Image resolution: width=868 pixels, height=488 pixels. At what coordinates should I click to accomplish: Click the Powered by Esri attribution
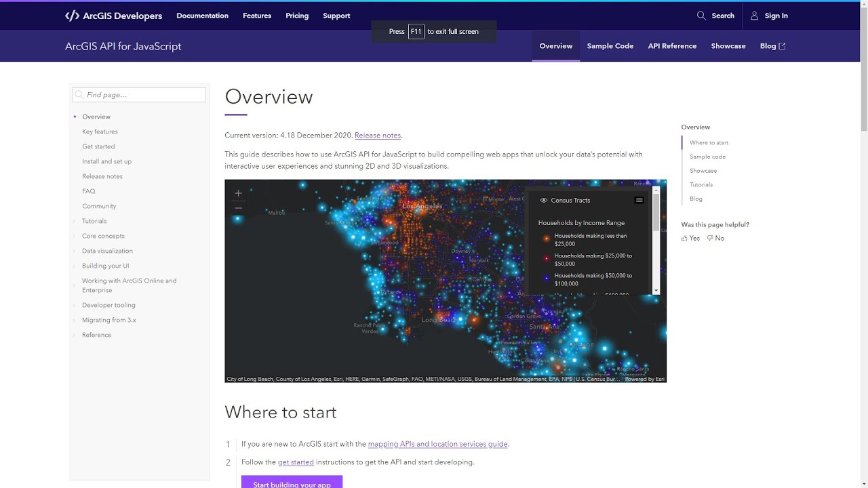coord(644,379)
